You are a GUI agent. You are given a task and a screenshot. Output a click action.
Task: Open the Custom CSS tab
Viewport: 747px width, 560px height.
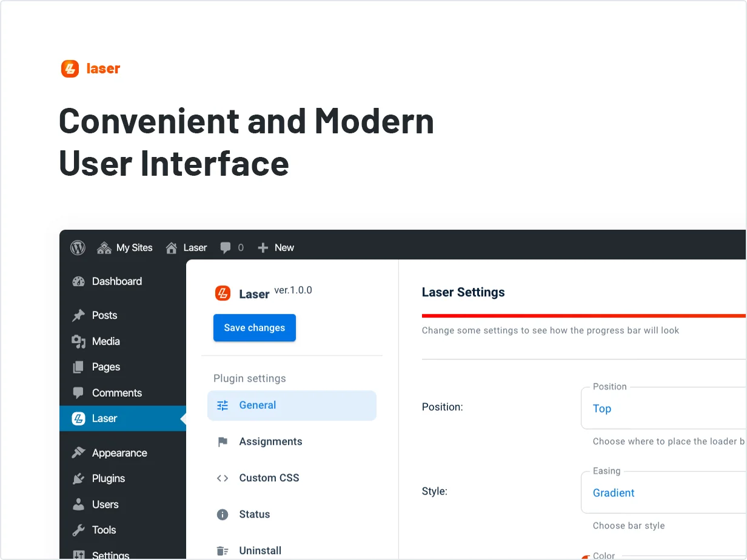[269, 478]
